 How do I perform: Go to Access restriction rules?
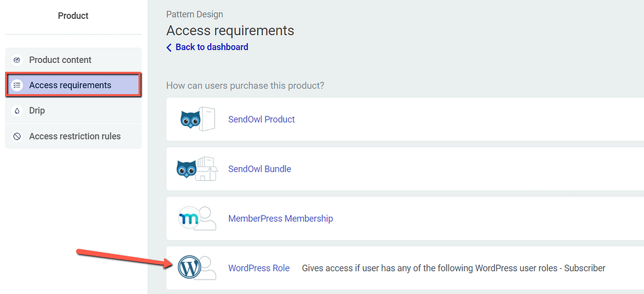point(73,136)
